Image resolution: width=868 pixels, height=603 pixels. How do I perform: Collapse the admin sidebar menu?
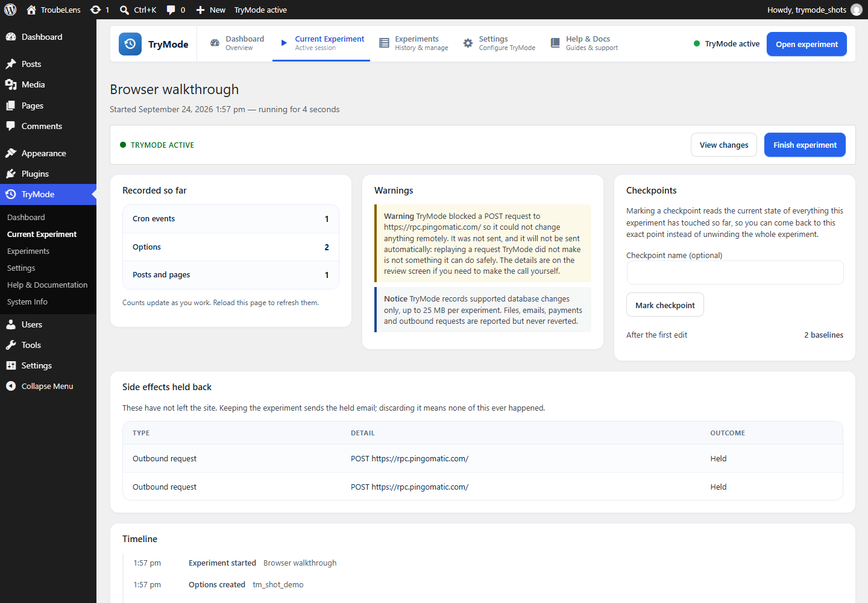(x=48, y=386)
